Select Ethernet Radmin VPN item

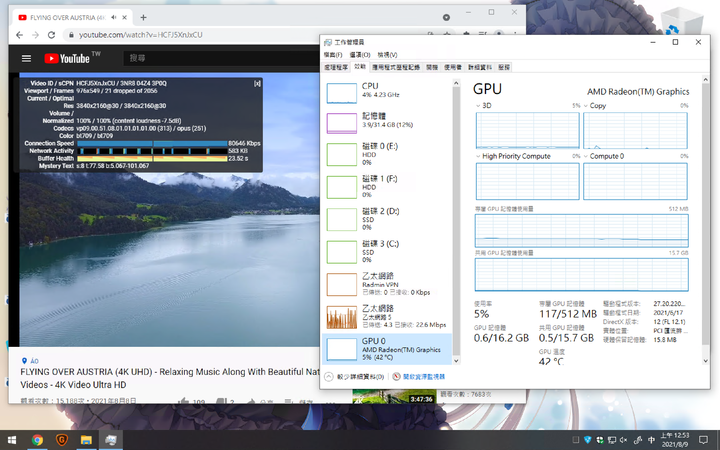click(387, 284)
